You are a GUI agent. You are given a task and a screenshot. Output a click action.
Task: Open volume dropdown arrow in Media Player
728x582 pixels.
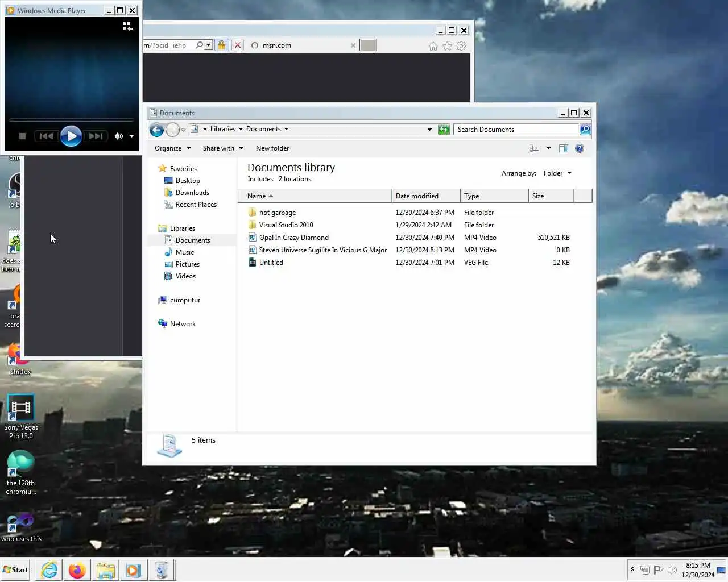click(x=131, y=136)
